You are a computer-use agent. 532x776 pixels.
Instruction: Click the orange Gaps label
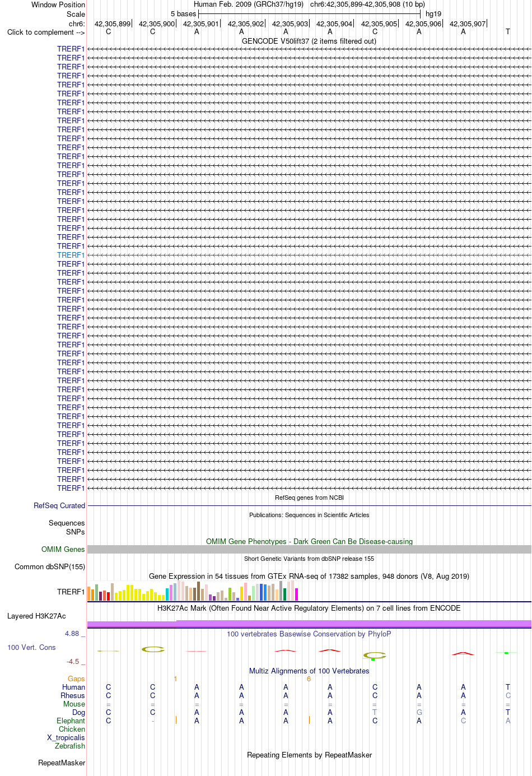pos(76,679)
